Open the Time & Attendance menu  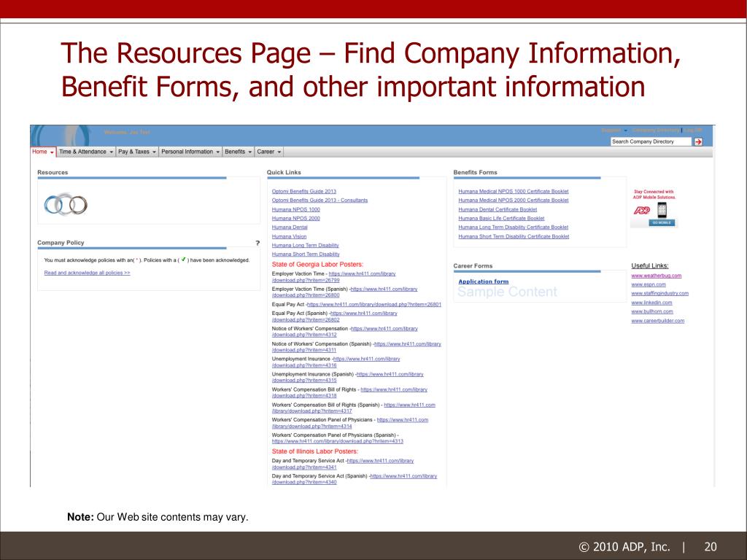tap(86, 152)
